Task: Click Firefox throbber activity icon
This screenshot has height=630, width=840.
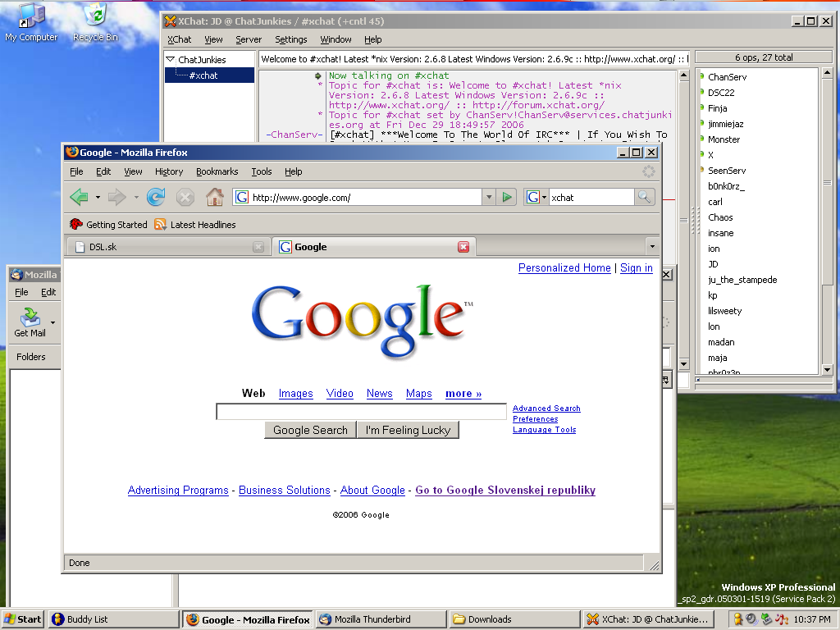Action: click(x=648, y=171)
